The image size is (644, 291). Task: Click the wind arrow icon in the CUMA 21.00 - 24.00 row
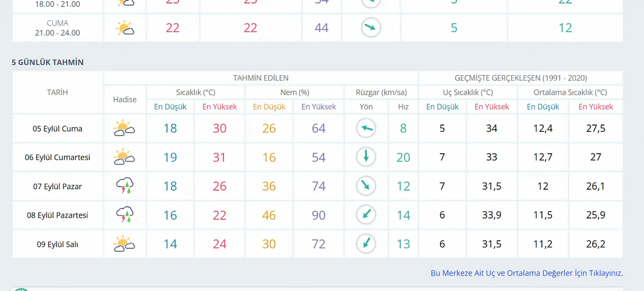371,28
